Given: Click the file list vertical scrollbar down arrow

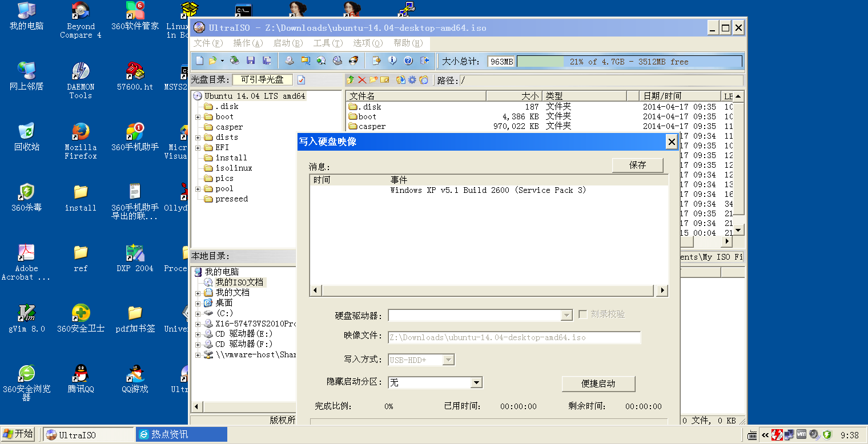Looking at the screenshot, I should pos(738,230).
